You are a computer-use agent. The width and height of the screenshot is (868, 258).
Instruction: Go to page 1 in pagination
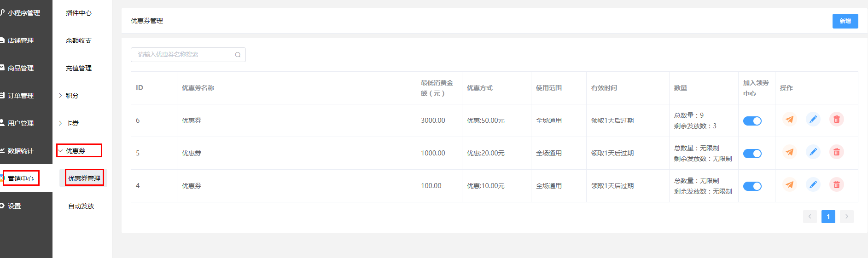(828, 217)
